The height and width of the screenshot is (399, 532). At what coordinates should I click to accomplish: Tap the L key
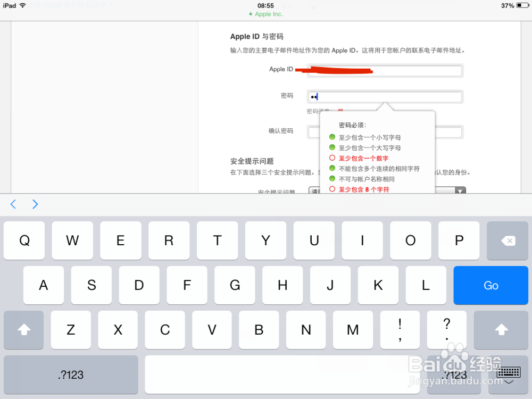point(426,285)
